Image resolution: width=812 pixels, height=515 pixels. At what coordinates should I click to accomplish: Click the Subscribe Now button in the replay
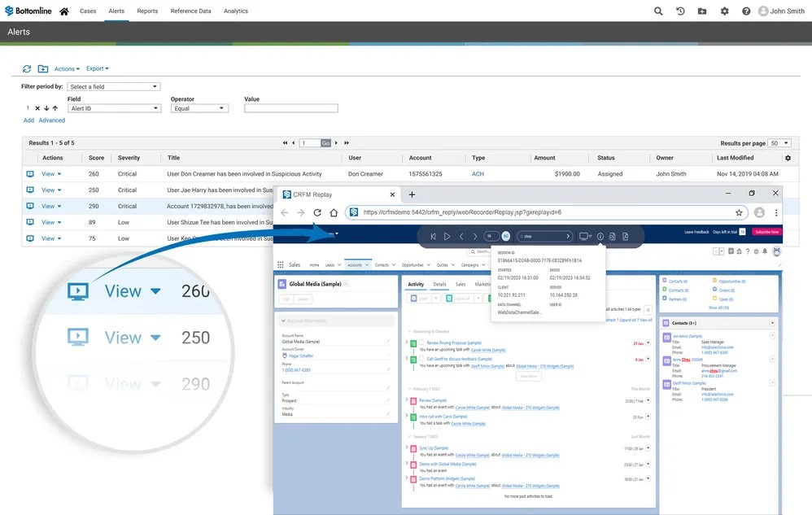[x=766, y=232]
